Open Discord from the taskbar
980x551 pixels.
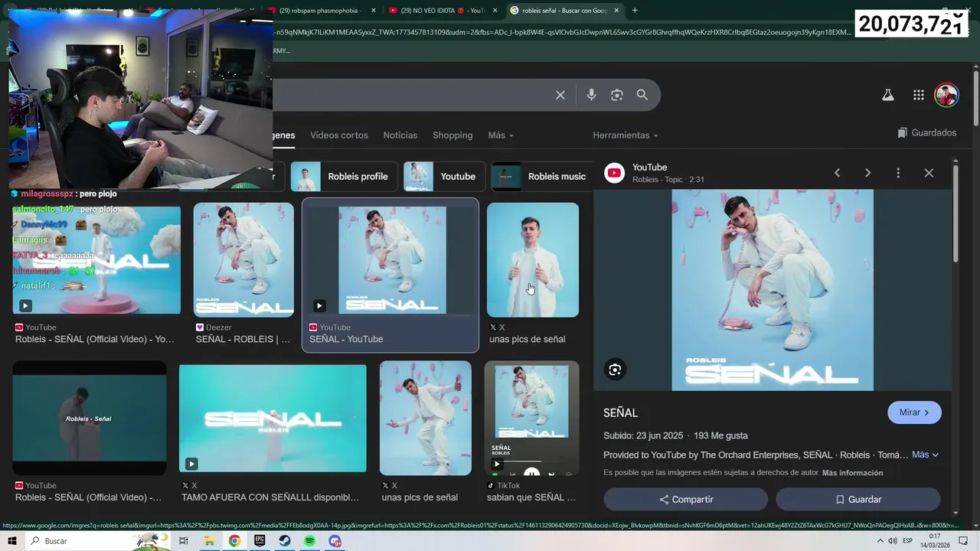click(335, 541)
